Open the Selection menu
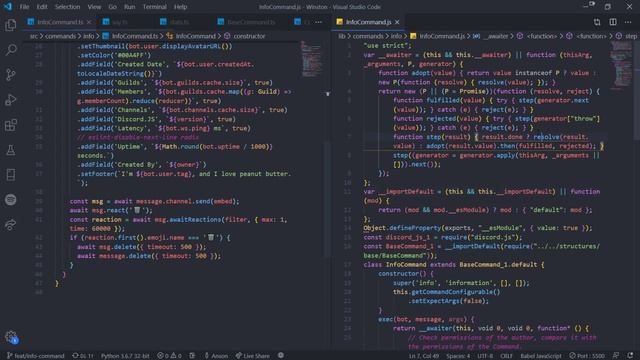640x360 pixels. [x=67, y=7]
